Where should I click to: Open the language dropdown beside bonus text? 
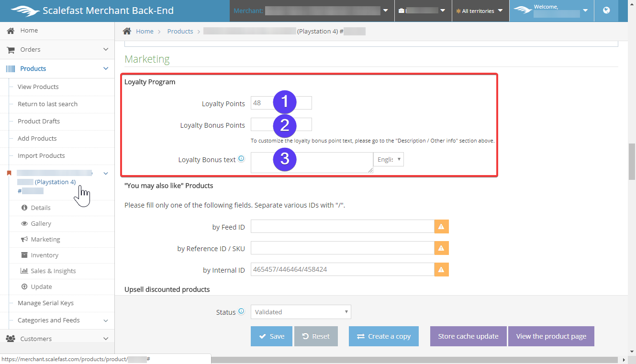[x=388, y=159]
